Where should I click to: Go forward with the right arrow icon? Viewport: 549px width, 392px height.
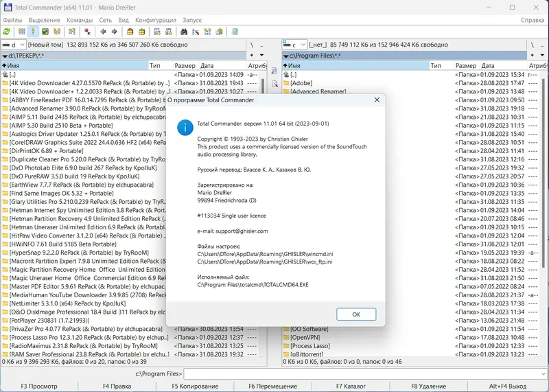pyautogui.click(x=114, y=32)
